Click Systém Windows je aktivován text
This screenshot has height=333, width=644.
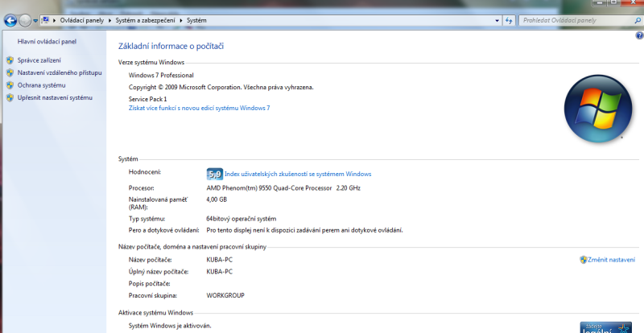pyautogui.click(x=170, y=326)
